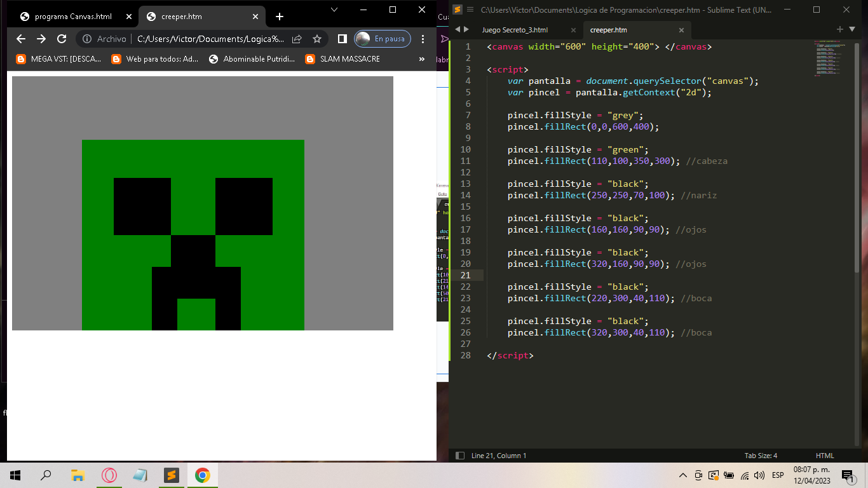Change ESP keyboard language in tray
This screenshot has height=488, width=868.
coord(778,475)
